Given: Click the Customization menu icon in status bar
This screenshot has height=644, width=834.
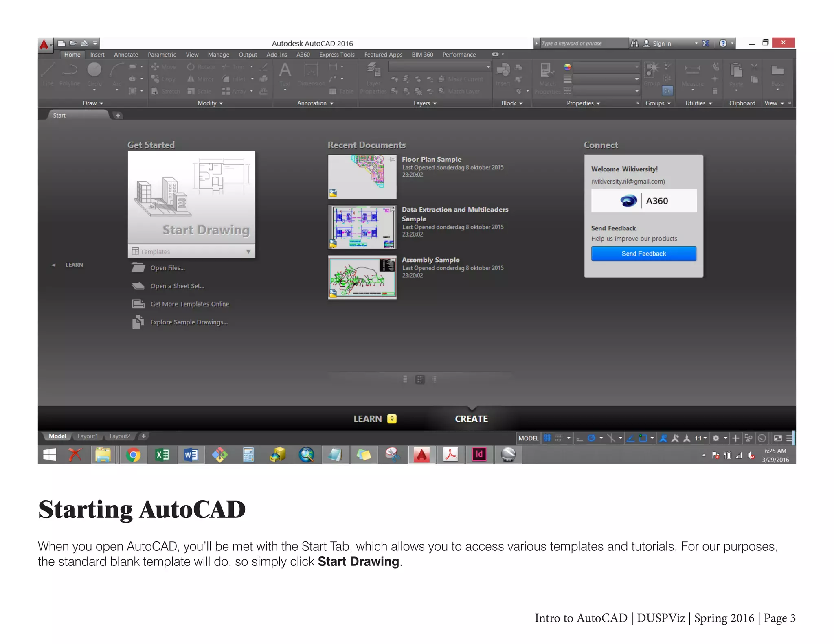Looking at the screenshot, I should tap(789, 438).
